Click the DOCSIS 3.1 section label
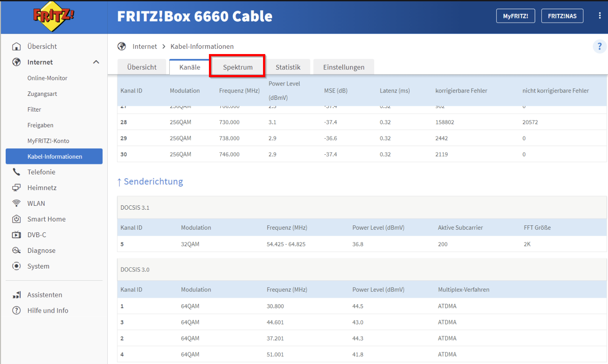The image size is (608, 364). (x=135, y=208)
